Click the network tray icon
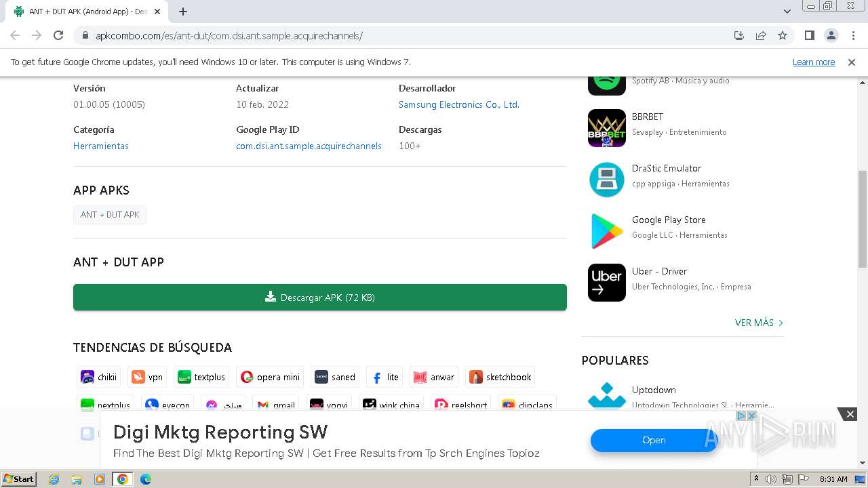 [x=787, y=479]
